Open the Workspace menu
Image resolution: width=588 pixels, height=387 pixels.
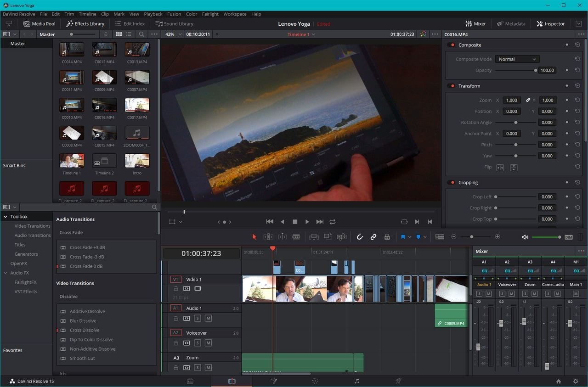235,14
